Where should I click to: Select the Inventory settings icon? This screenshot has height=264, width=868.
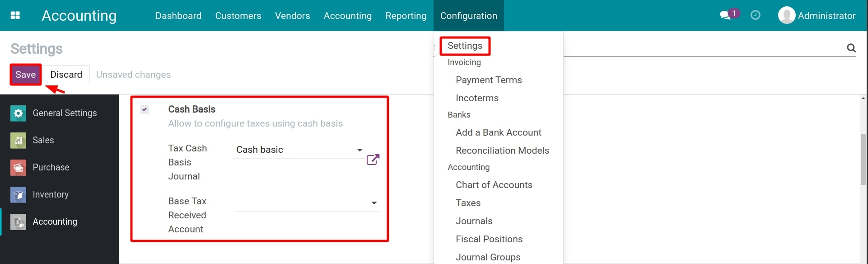tap(18, 194)
